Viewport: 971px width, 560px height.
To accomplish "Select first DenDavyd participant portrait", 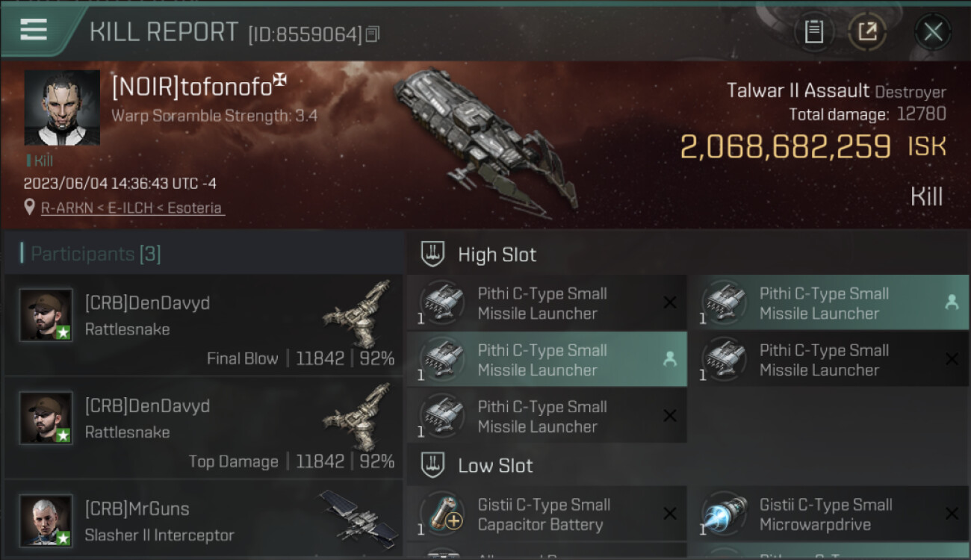I will click(46, 315).
